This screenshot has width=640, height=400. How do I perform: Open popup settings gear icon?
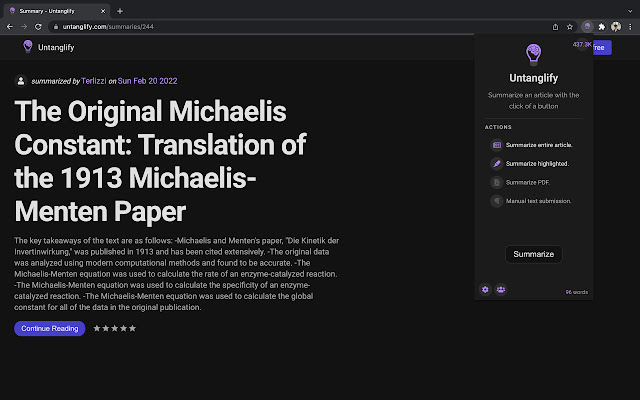(x=486, y=289)
